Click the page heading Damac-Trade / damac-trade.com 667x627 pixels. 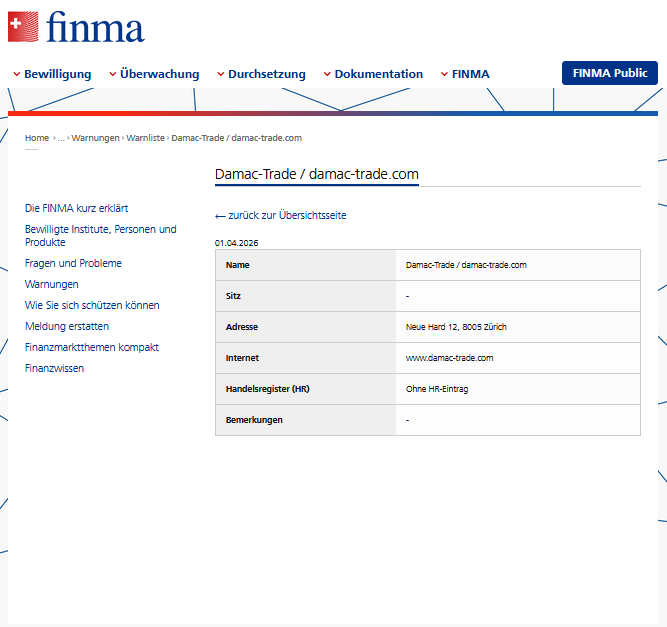(316, 174)
